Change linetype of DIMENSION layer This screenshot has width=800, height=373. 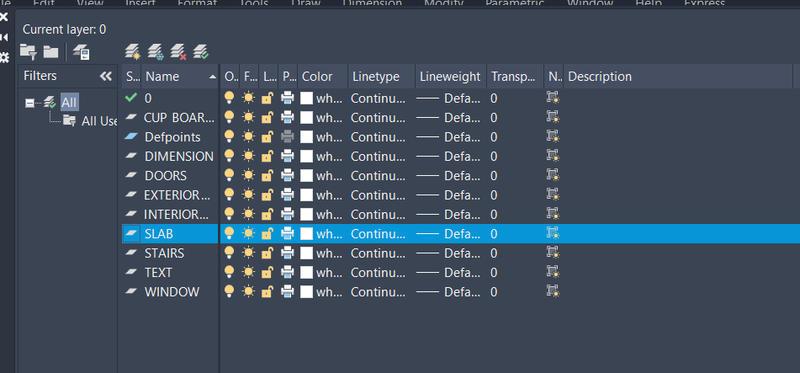click(379, 156)
